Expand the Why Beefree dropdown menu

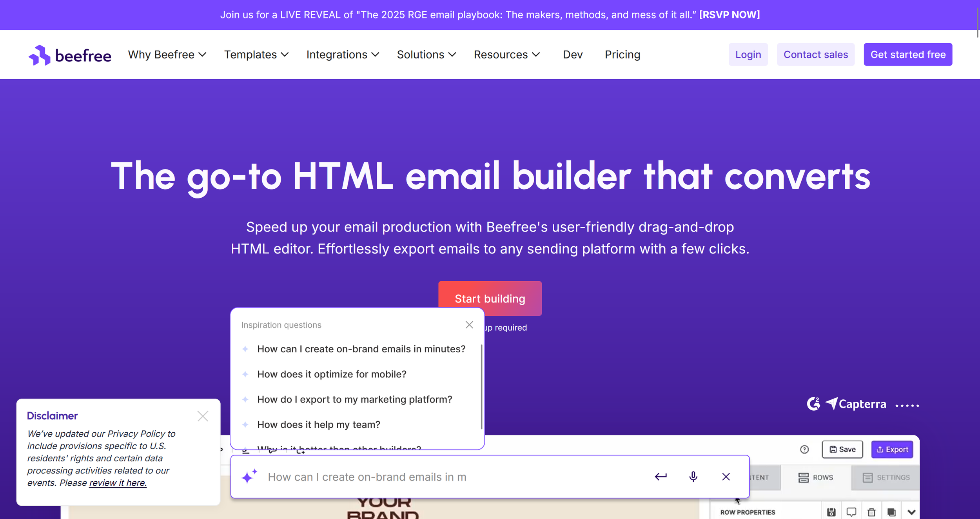tap(167, 55)
